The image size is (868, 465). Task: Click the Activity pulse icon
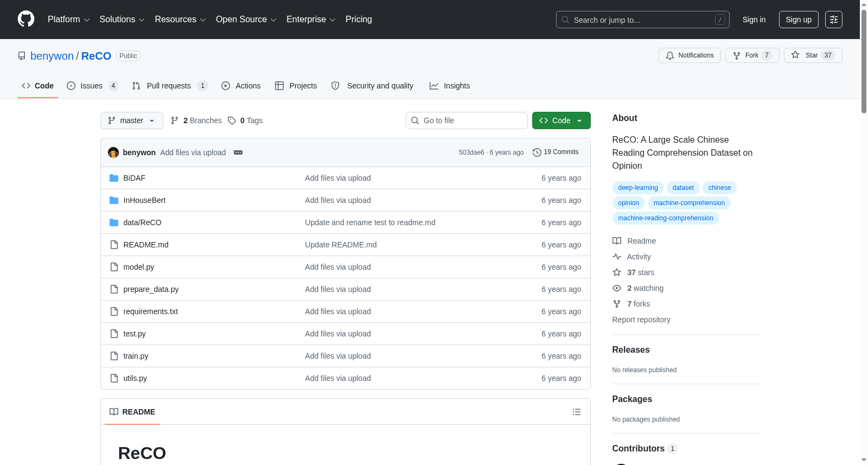click(617, 257)
